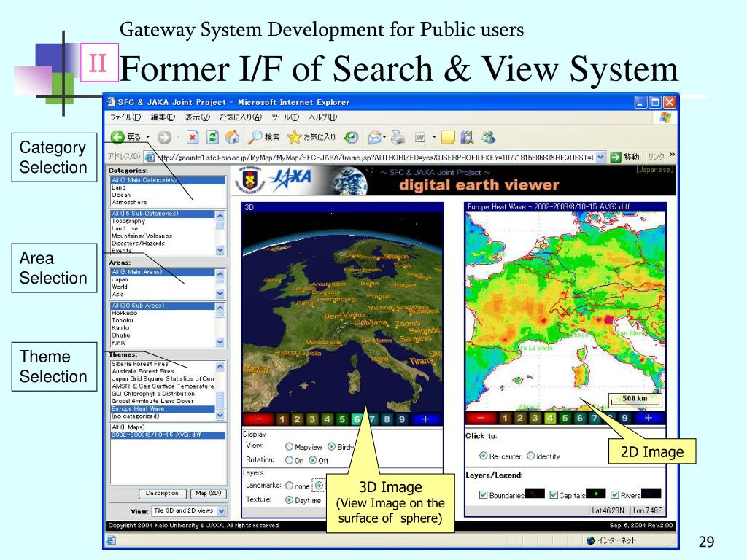Turn Rotation On

pyautogui.click(x=289, y=460)
